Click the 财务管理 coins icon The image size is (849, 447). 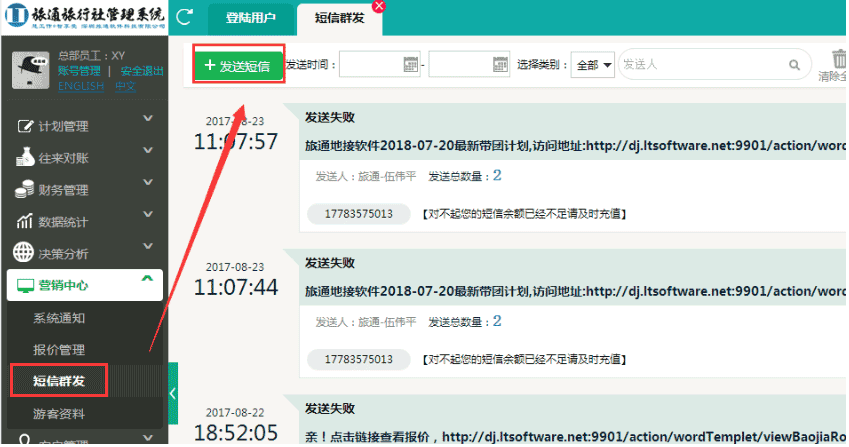(24, 189)
